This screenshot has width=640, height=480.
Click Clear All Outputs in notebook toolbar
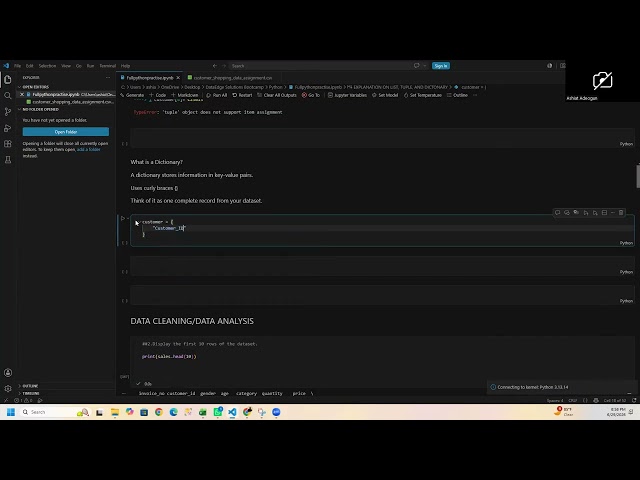[x=277, y=95]
